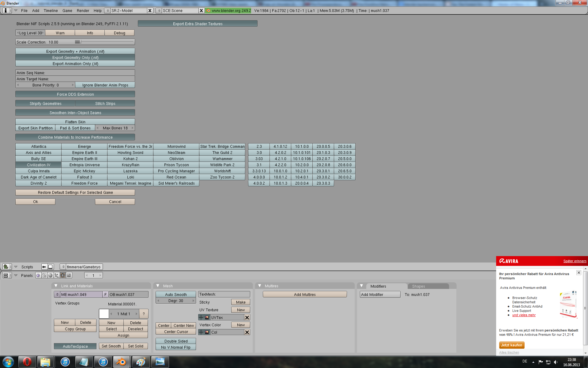Open the Add menu
Viewport: 588px width, 368px height.
click(36, 10)
